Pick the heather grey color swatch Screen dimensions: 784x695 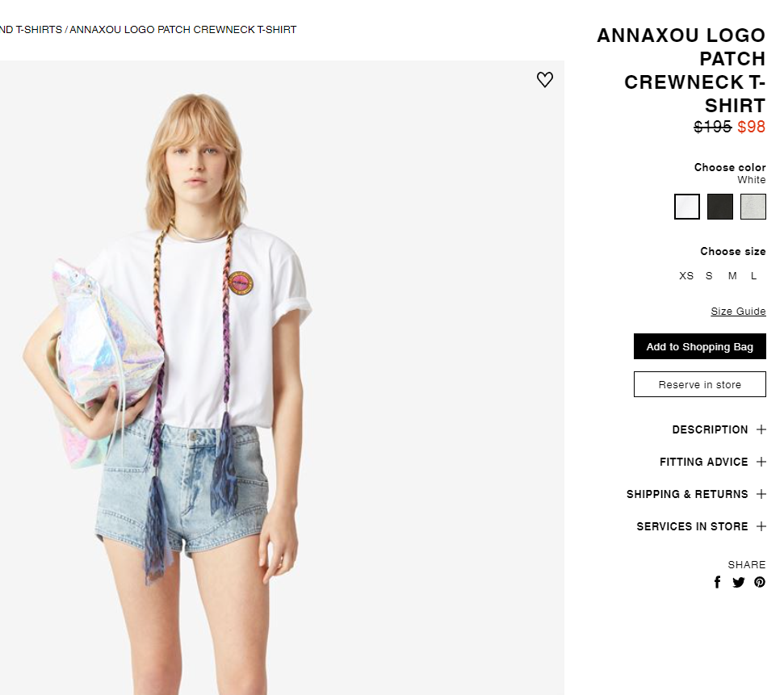pyautogui.click(x=753, y=207)
